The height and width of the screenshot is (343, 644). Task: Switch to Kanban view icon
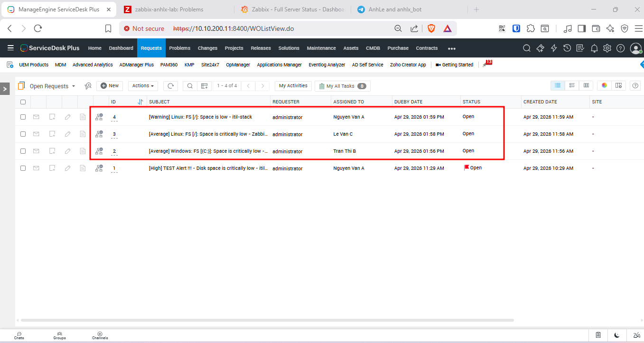(x=586, y=85)
